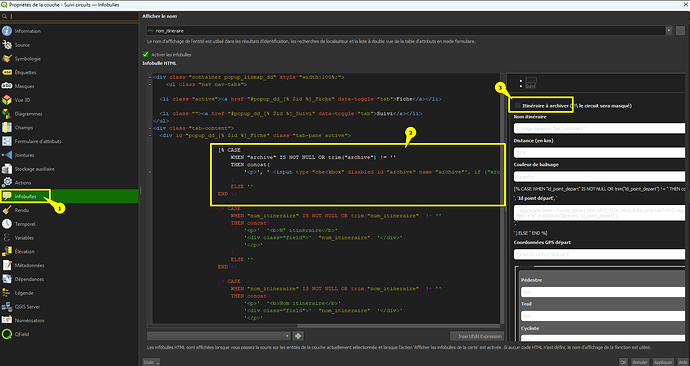Click the OK button
690x366 pixels.
tap(623, 362)
